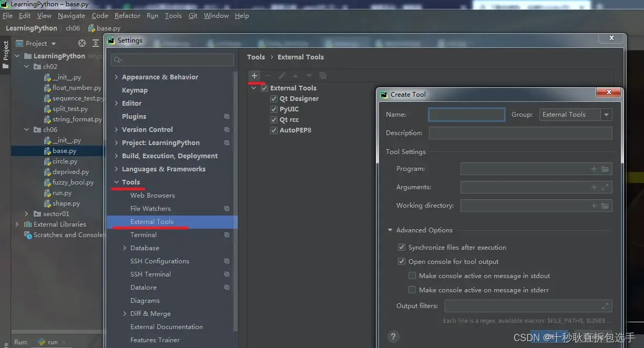Select Web Browsers settings page
This screenshot has height=348, width=644.
[x=152, y=196]
